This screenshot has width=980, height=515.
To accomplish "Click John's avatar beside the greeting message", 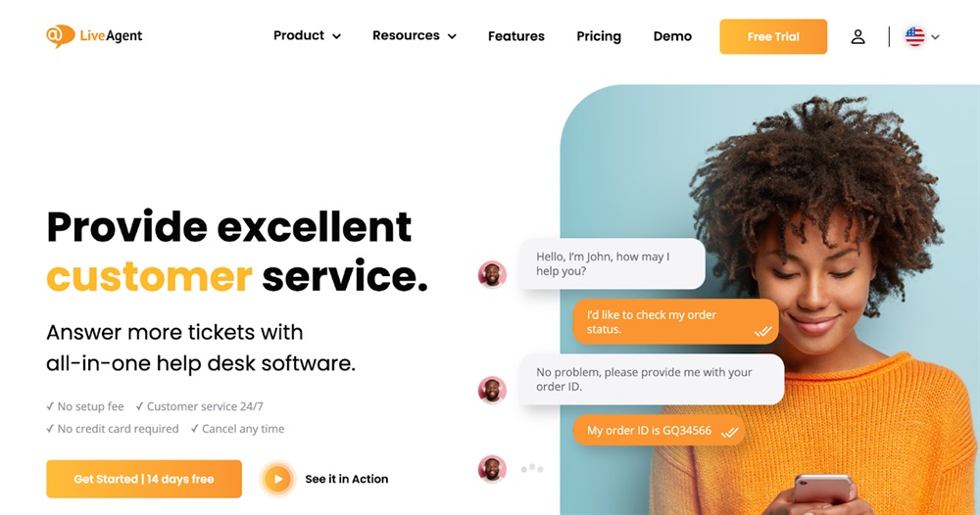I will click(492, 274).
